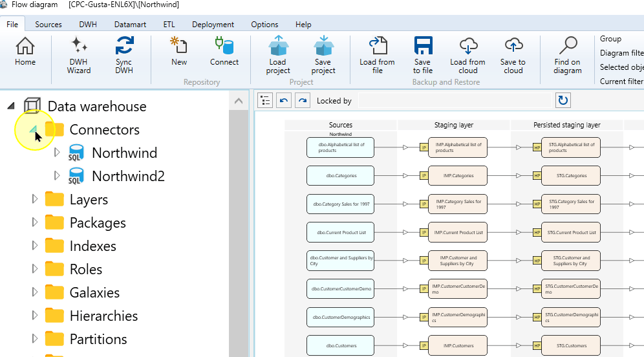Open the Options tab
The image size is (644, 357).
[x=264, y=24]
